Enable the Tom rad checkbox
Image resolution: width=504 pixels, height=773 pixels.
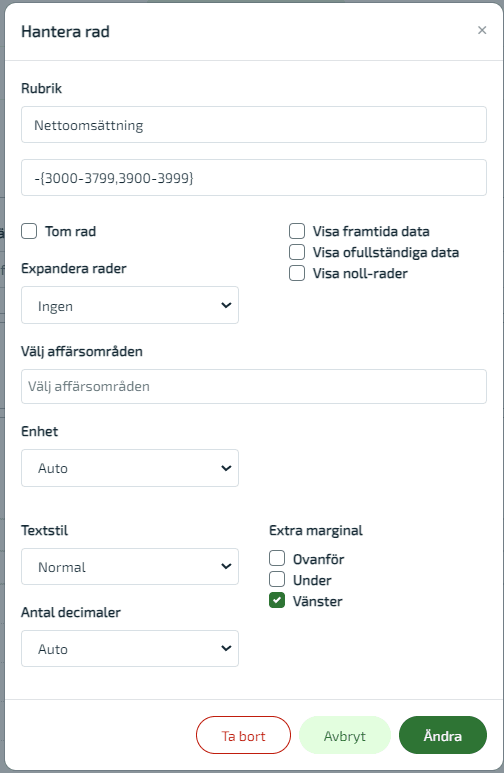(x=29, y=231)
